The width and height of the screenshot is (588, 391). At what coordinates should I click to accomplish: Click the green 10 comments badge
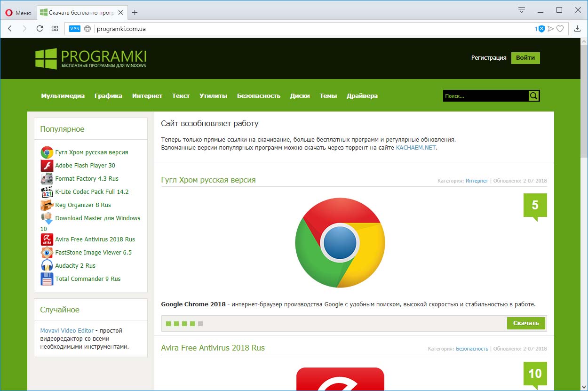click(535, 375)
